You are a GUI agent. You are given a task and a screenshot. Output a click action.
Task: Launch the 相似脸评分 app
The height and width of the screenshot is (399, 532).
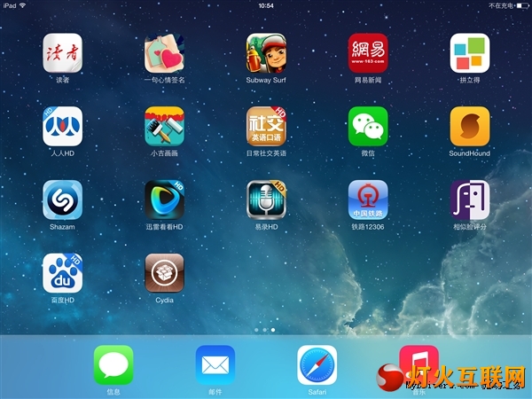pyautogui.click(x=470, y=199)
